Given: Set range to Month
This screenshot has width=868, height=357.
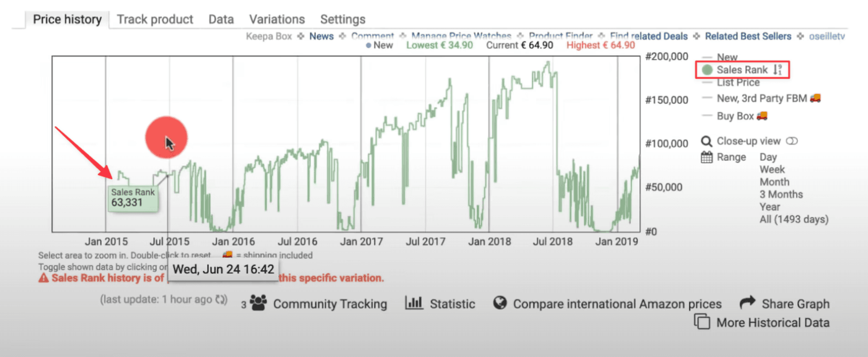Looking at the screenshot, I should click(x=774, y=182).
